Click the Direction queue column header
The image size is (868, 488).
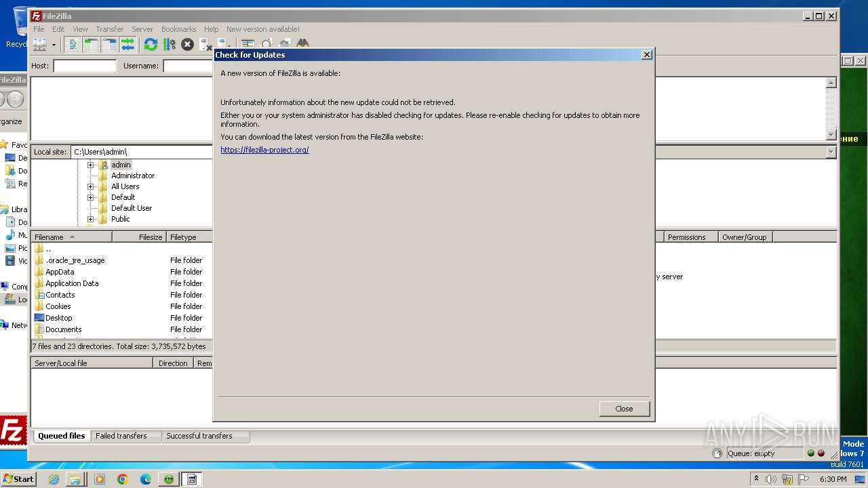point(174,363)
